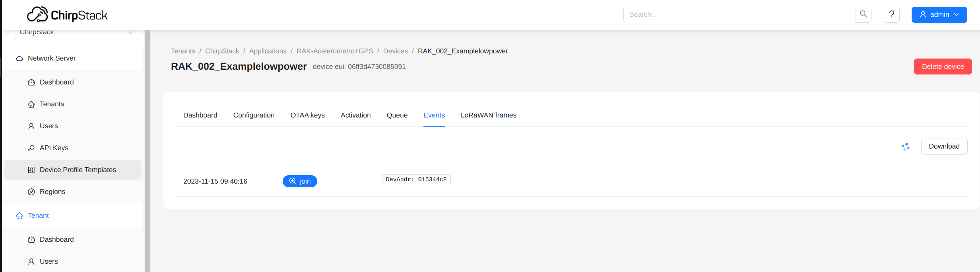Click the Download events button
Viewport: 980px width, 272px height.
(x=944, y=146)
